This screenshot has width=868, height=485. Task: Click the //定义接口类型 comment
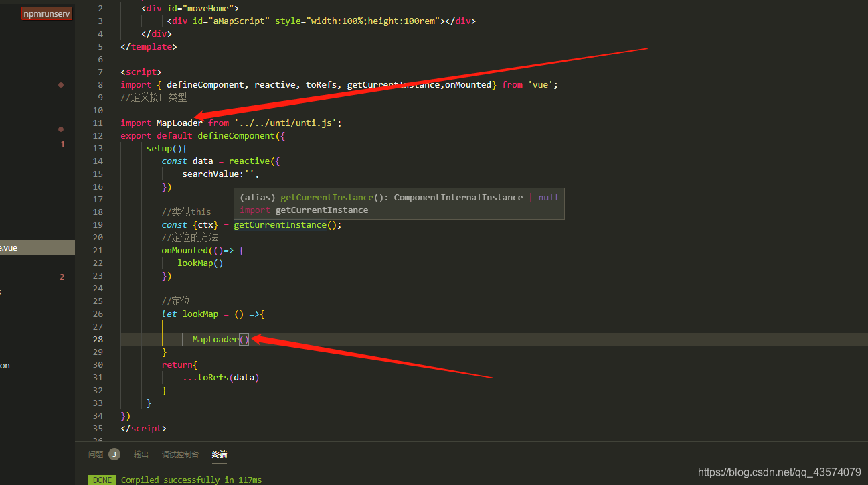coord(153,98)
